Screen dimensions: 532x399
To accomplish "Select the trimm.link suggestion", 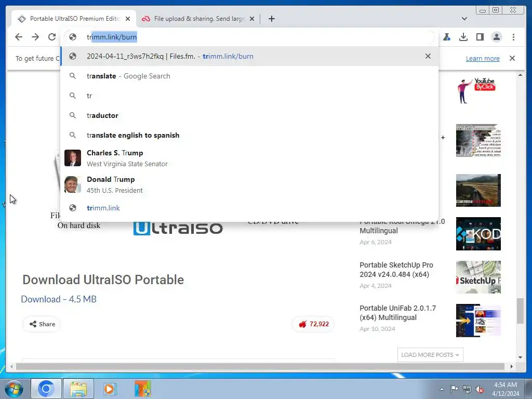I will pyautogui.click(x=249, y=208).
